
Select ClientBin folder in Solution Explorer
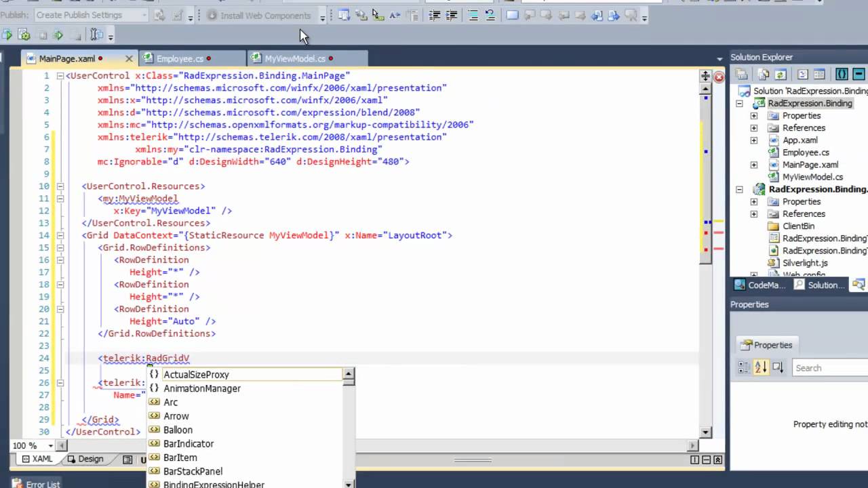798,226
